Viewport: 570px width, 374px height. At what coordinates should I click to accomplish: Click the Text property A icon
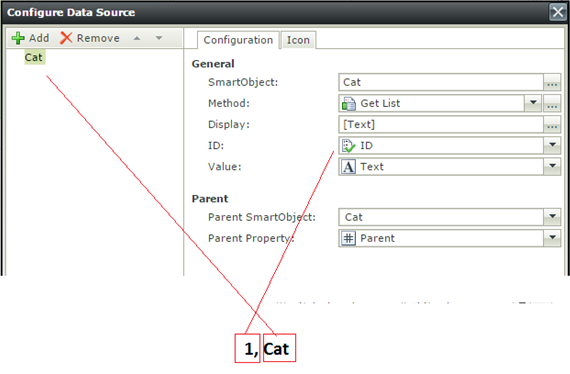pos(349,167)
